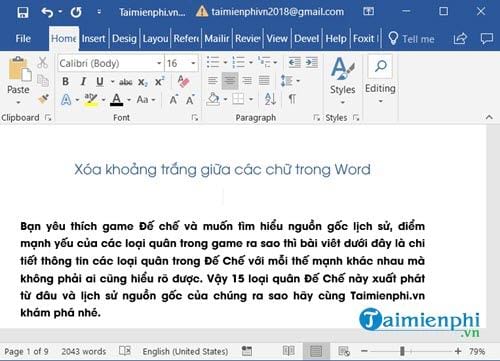The image size is (500, 361).
Task: Open the Clipboard dialog launcher
Action: coord(48,117)
